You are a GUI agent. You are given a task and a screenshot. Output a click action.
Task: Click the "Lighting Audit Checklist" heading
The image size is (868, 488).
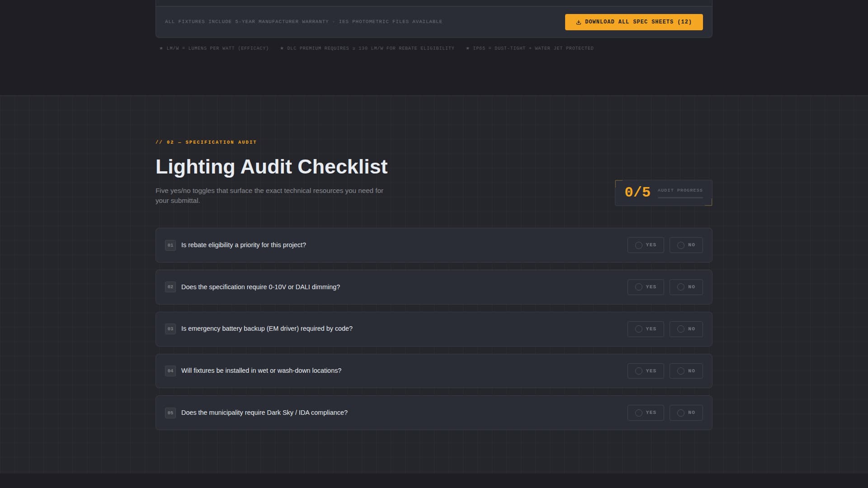(271, 167)
